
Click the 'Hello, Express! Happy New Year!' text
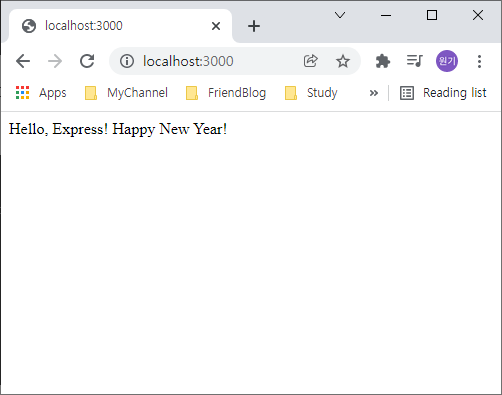click(x=118, y=129)
